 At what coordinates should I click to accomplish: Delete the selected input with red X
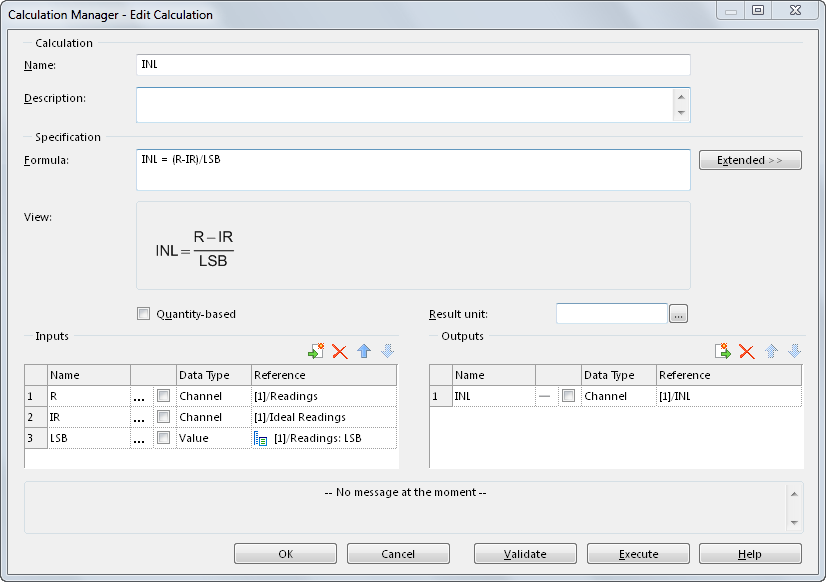[340, 352]
